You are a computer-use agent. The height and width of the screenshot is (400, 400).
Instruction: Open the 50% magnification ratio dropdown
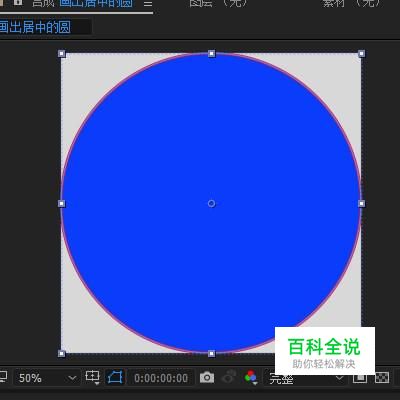pos(47,378)
